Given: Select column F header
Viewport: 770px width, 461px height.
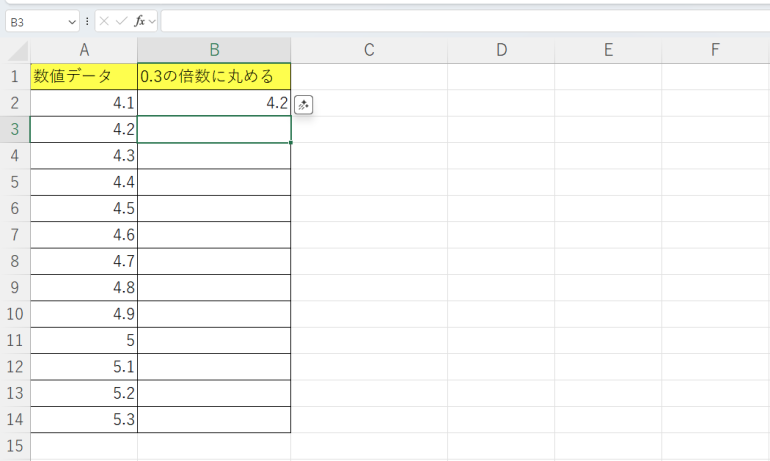Looking at the screenshot, I should [x=715, y=50].
